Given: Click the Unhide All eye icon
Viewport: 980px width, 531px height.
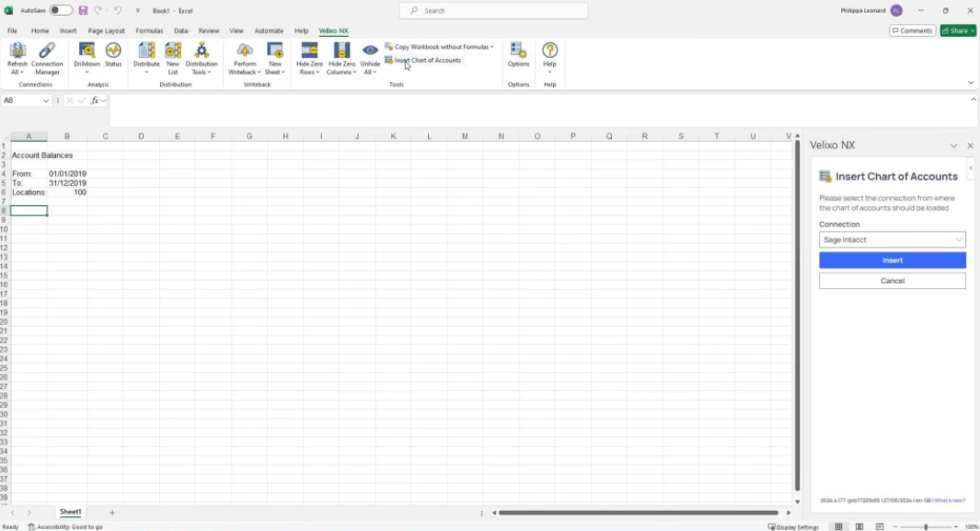Looking at the screenshot, I should point(370,51).
